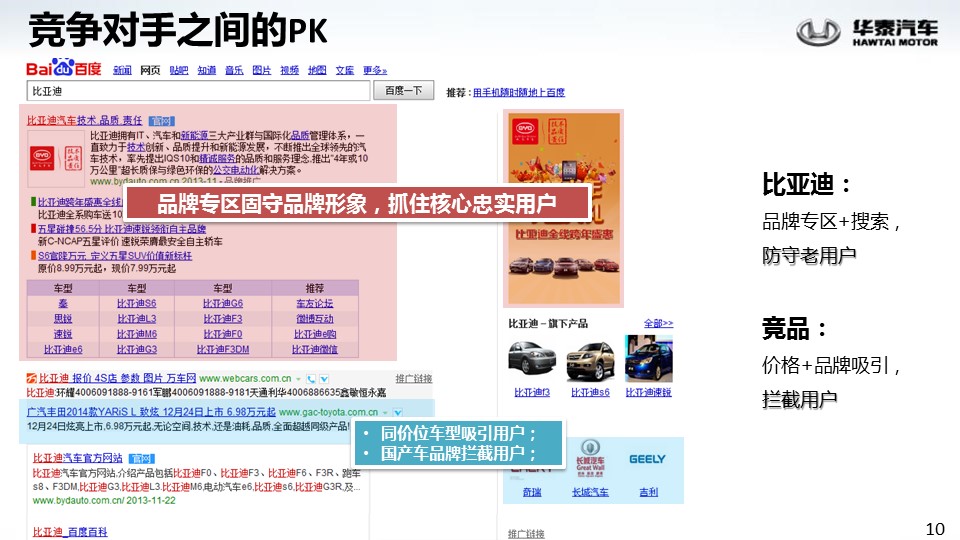960x540 pixels.
Task: Click the phone icon beside webcars.com.cn
Action: pyautogui.click(x=311, y=379)
